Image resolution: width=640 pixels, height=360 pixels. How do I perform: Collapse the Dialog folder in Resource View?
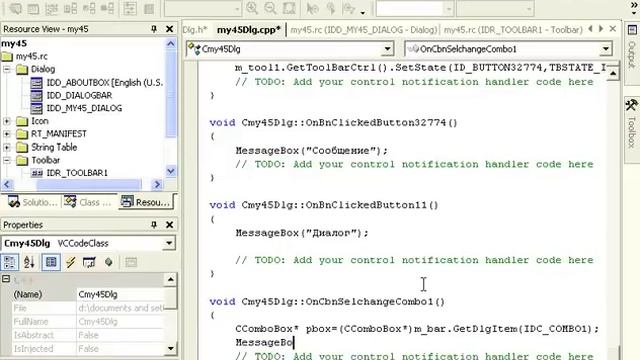coord(7,69)
